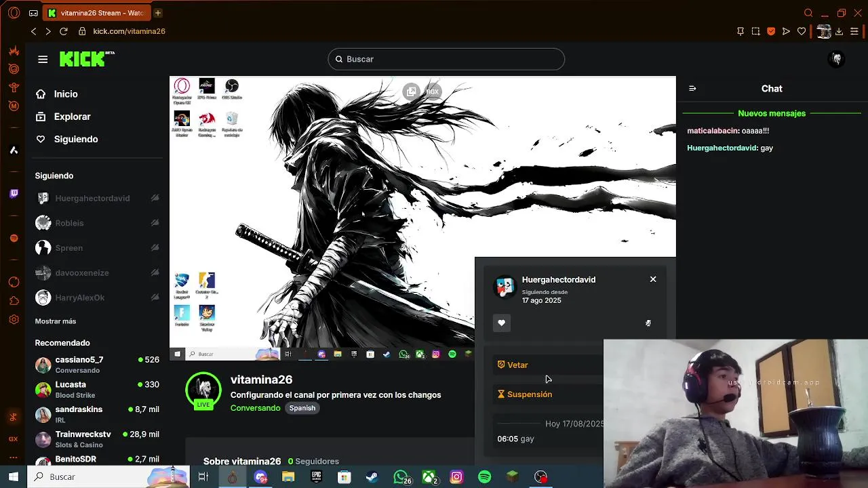The image size is (868, 488).
Task: Click the Conversando category link
Action: [x=255, y=408]
